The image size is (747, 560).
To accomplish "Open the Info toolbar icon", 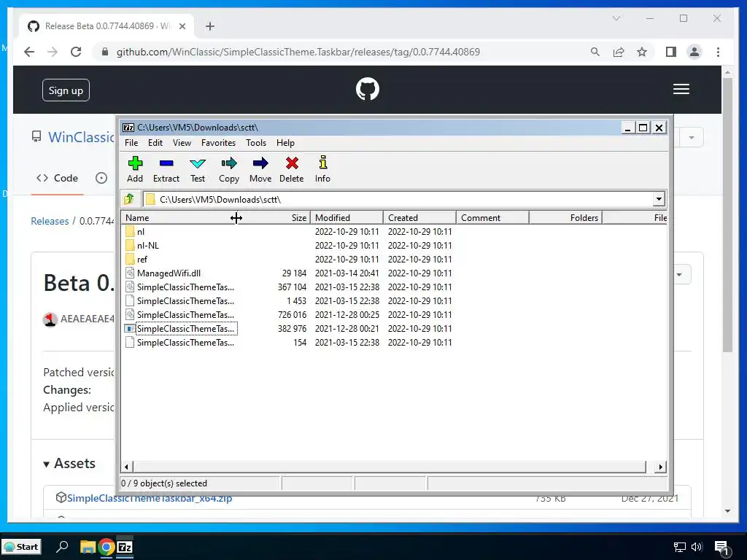I will (x=322, y=169).
